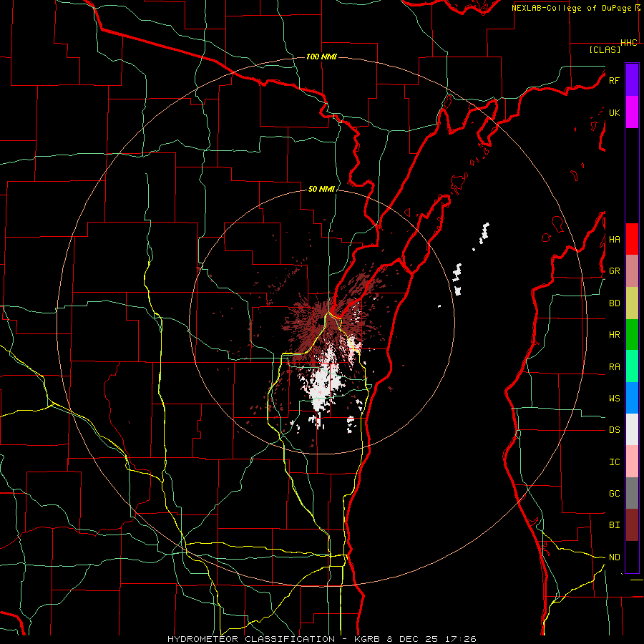The height and width of the screenshot is (644, 644).
Task: Click the GC gray legend swatch
Action: tap(632, 494)
